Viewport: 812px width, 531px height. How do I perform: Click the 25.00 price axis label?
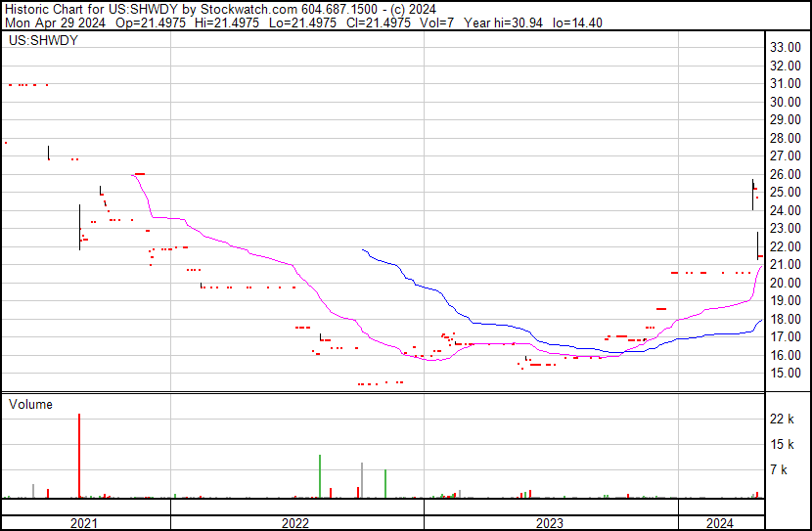pyautogui.click(x=786, y=192)
